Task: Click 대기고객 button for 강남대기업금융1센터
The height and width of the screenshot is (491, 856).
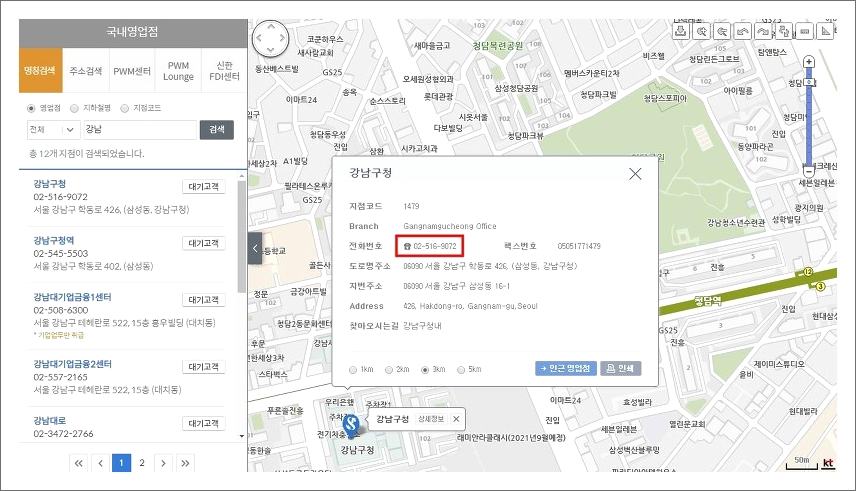Action: 204,300
